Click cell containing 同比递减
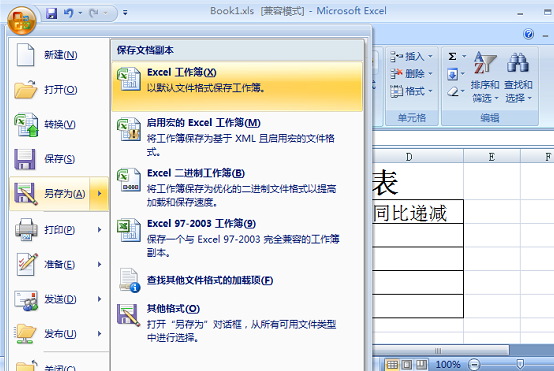 point(418,212)
